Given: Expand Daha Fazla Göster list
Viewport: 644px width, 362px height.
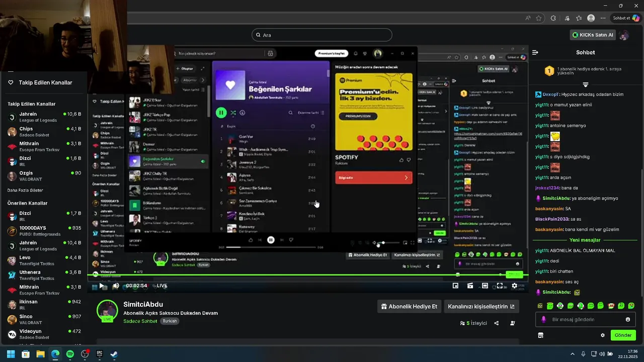Looking at the screenshot, I should (25, 190).
